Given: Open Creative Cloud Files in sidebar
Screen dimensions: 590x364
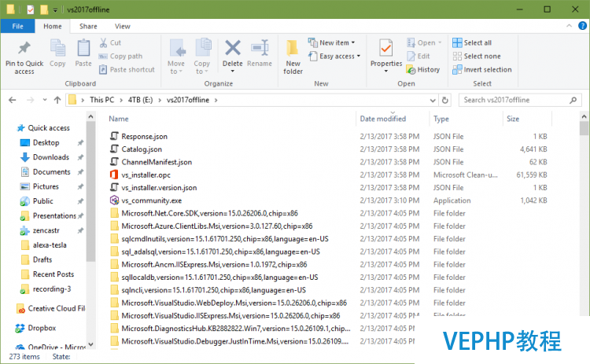Looking at the screenshot, I should coord(50,308).
